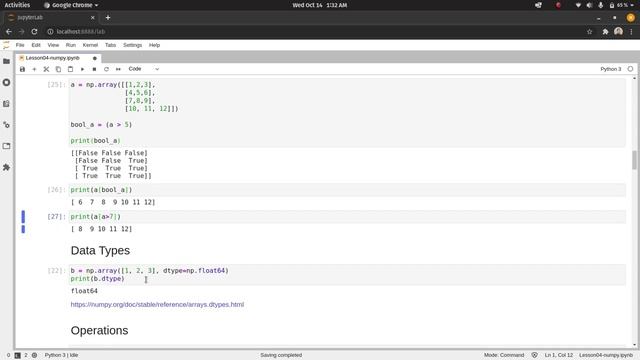Open the Kernel menu
This screenshot has height=360, width=640.
[x=90, y=45]
